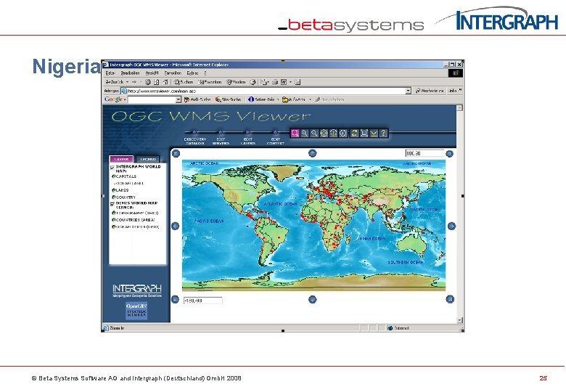Pan map to lower-right corner arrow
The width and height of the screenshot is (566, 392).
[x=450, y=299]
